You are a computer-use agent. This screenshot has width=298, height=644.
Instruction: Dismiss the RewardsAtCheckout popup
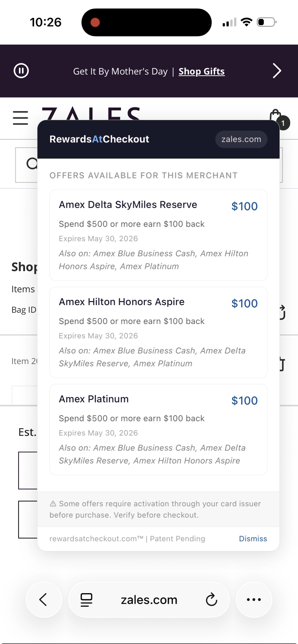pyautogui.click(x=253, y=539)
